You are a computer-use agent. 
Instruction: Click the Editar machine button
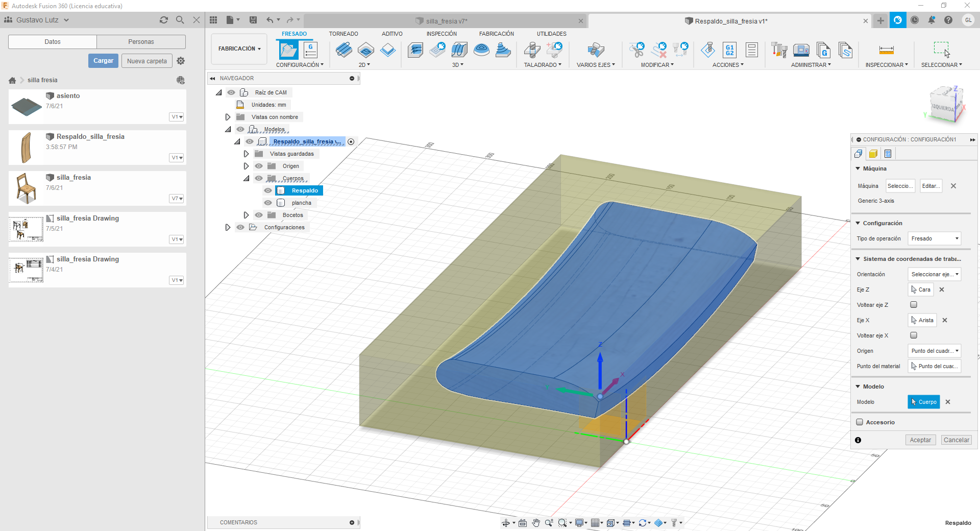(931, 186)
